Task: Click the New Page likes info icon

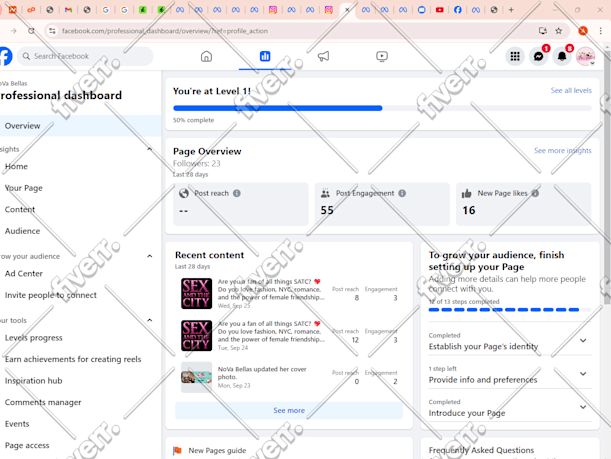Action: coord(535,193)
